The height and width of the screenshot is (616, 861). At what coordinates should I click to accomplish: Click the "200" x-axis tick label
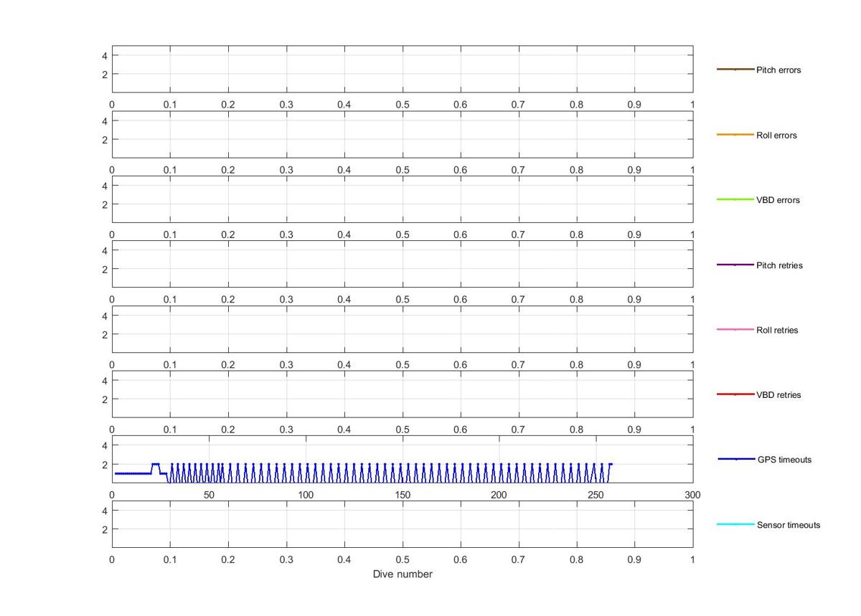(x=499, y=495)
